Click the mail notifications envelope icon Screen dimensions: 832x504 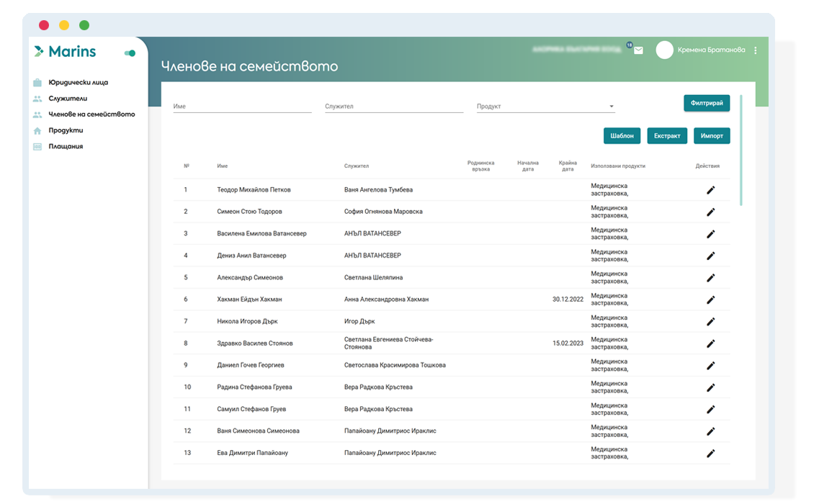(638, 50)
